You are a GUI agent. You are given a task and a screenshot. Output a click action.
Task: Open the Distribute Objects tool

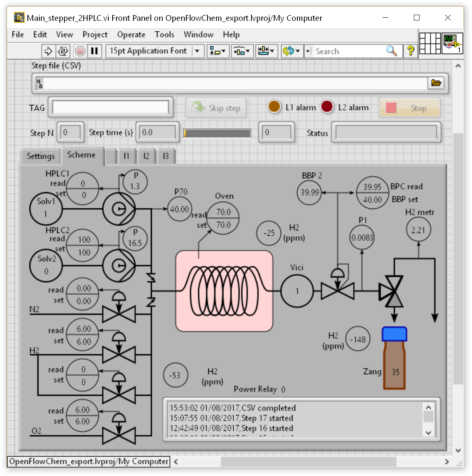242,51
